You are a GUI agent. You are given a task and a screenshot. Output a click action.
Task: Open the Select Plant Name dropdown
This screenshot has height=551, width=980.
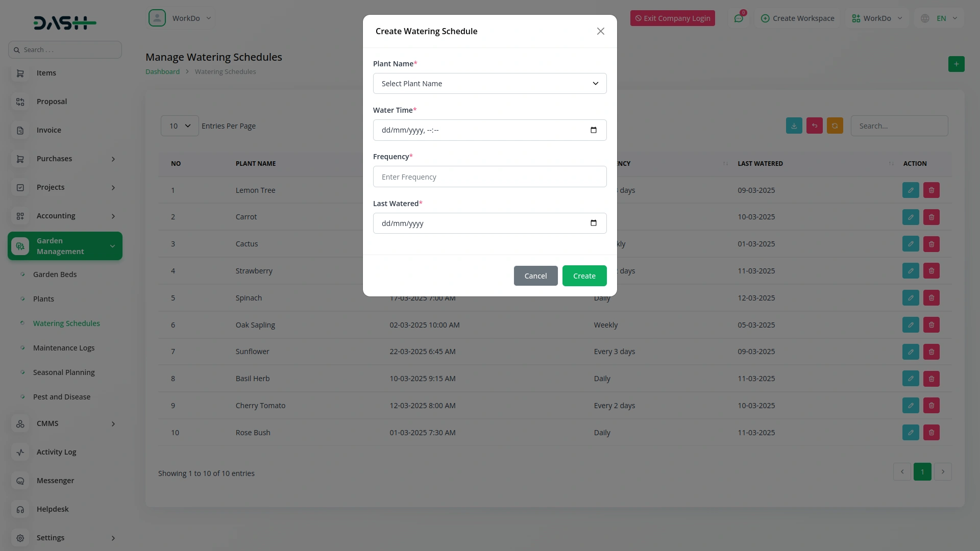(489, 84)
